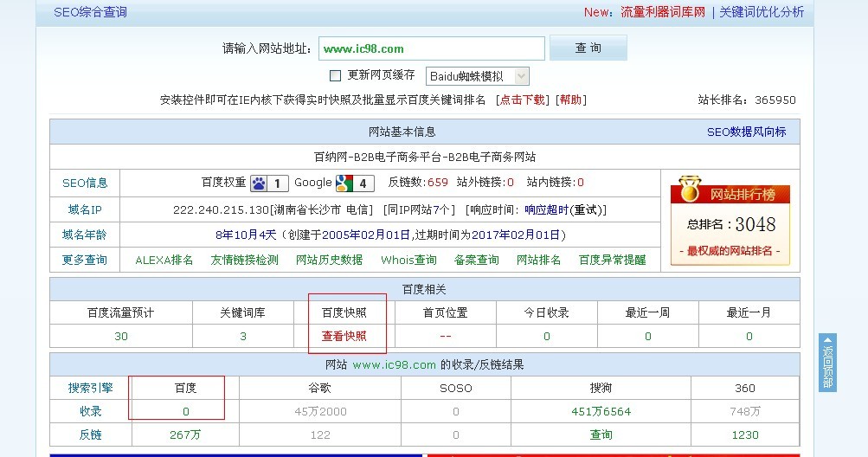Click the Google backlink value 122
This screenshot has height=457, width=868.
[x=320, y=434]
